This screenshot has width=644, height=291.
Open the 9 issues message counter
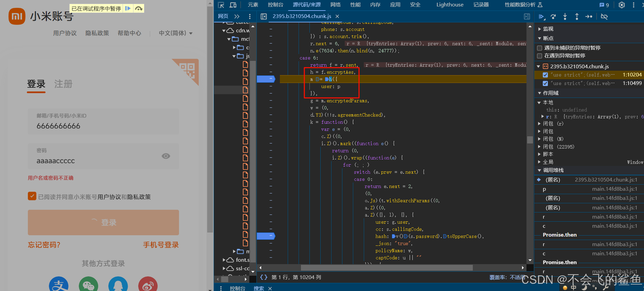[x=604, y=5]
